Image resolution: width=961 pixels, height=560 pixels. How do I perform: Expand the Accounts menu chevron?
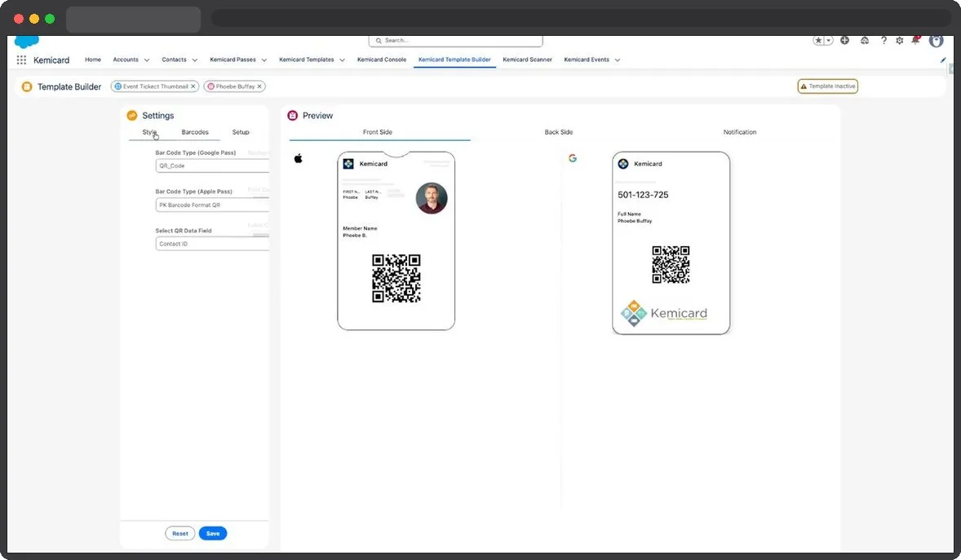pyautogui.click(x=147, y=60)
